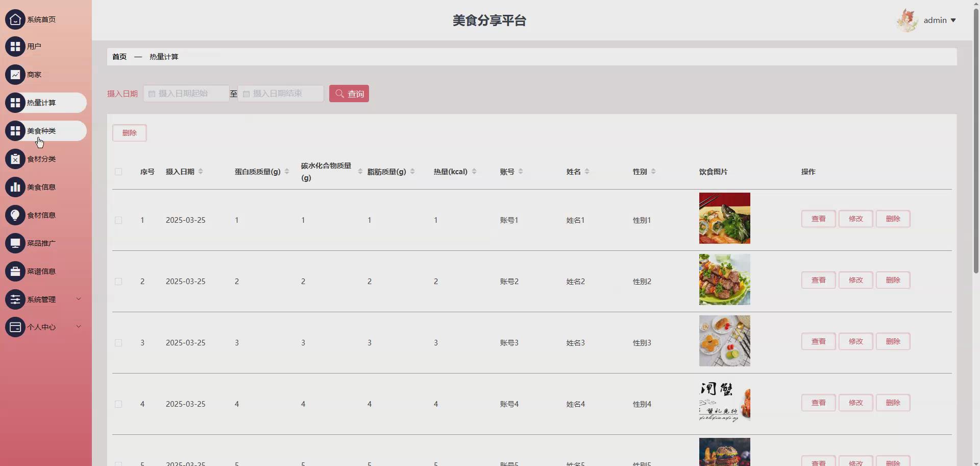Sort by 摄入日期 column arrows

201,172
